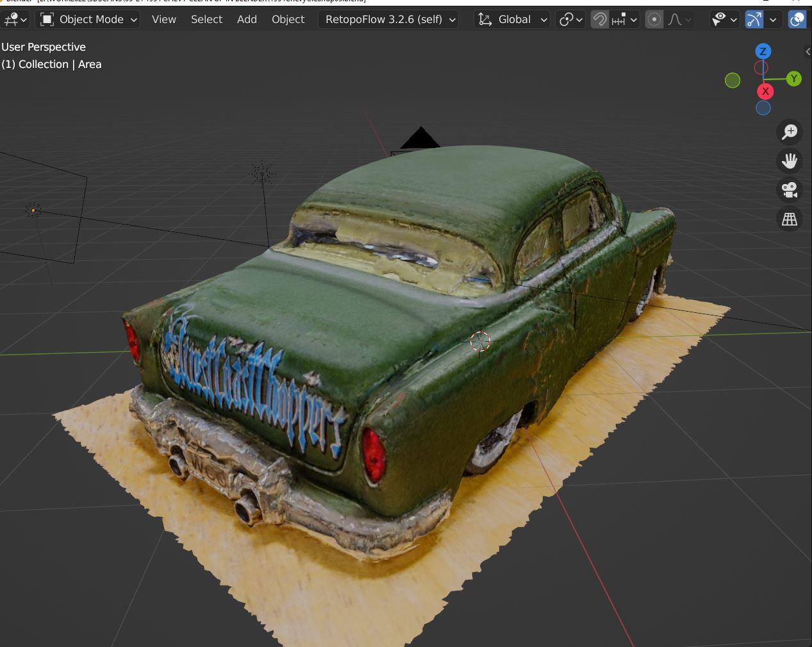812x647 pixels.
Task: Click the 3D cursor on the car
Action: (480, 342)
